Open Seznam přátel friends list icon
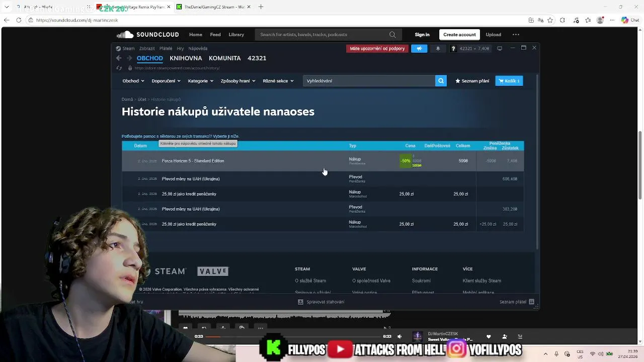Screen dimensions: 644x362 [x=531, y=302]
